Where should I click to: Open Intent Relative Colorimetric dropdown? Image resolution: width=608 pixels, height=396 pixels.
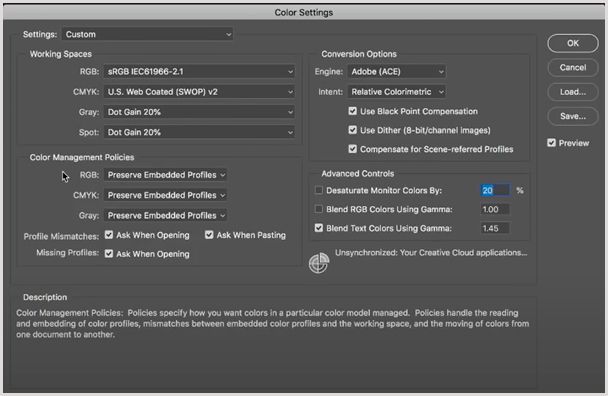click(396, 92)
